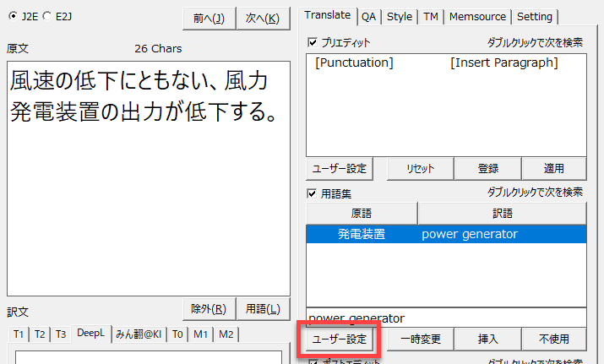Select the DeepL translation tab
The image size is (604, 364).
pos(90,334)
